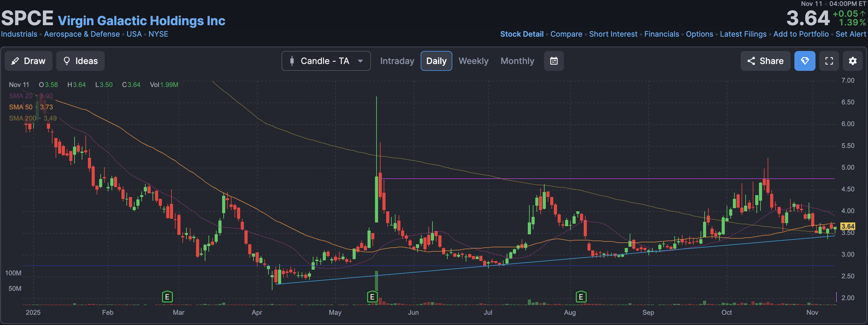868x325 pixels.
Task: Click the share icon in Share button
Action: tap(751, 61)
